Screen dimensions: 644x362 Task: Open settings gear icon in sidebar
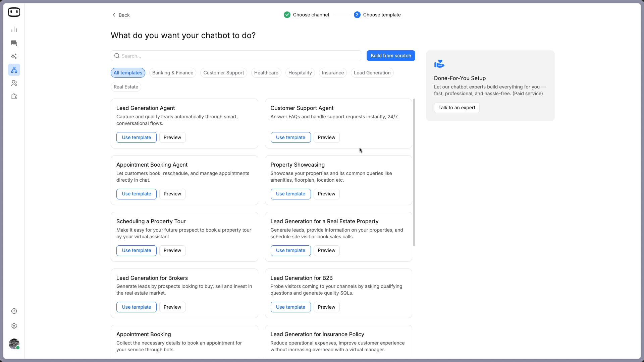(x=14, y=326)
